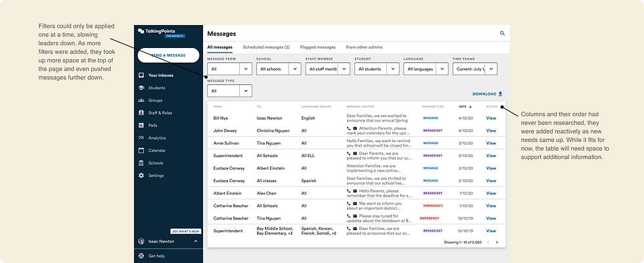Image resolution: width=644 pixels, height=263 pixels.
Task: Click the search magnifier icon in Messages header
Action: 502,34
